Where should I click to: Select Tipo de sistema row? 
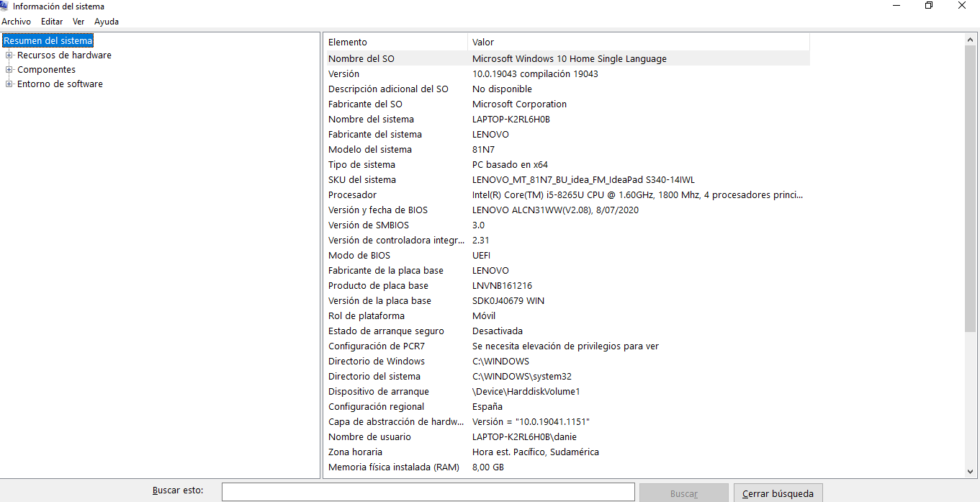[567, 165]
